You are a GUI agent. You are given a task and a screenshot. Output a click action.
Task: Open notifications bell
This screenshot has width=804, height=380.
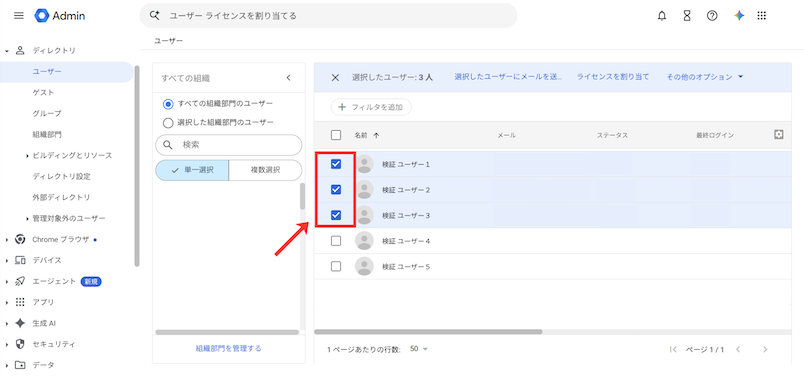pos(662,16)
